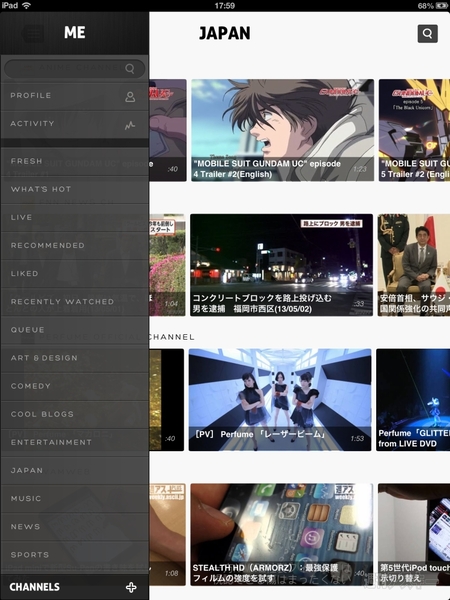Open the QUEUE list
450x600 pixels.
75,330
